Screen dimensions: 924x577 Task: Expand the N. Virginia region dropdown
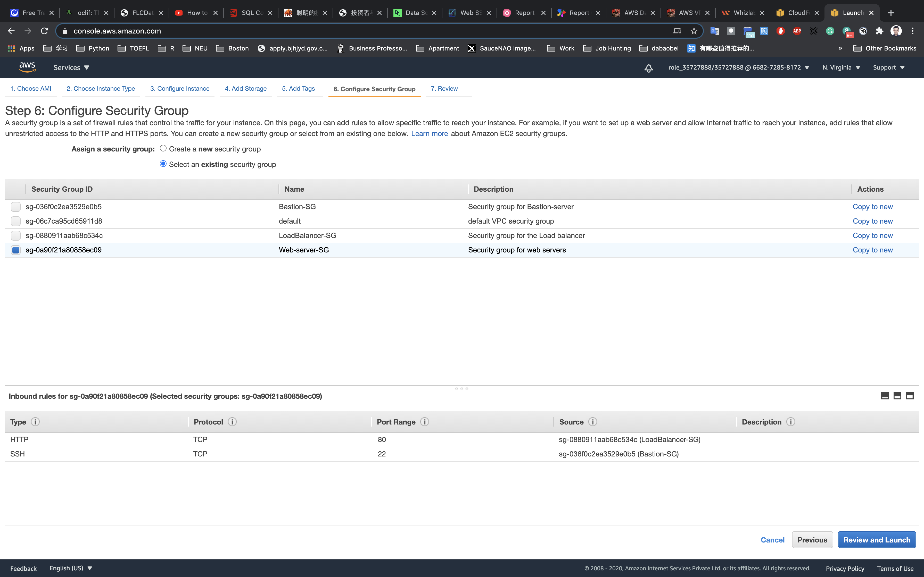[x=841, y=67]
